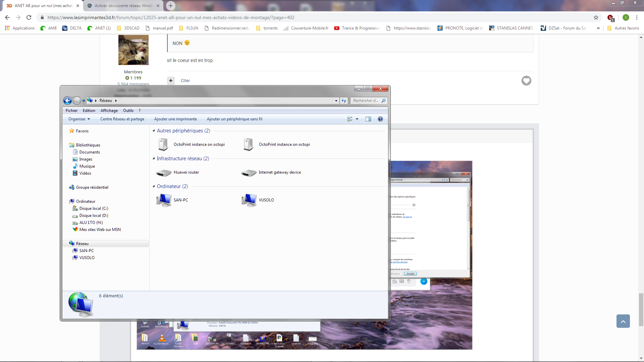
Task: Select the SAN-PC computer icon in main pane
Action: (x=164, y=200)
